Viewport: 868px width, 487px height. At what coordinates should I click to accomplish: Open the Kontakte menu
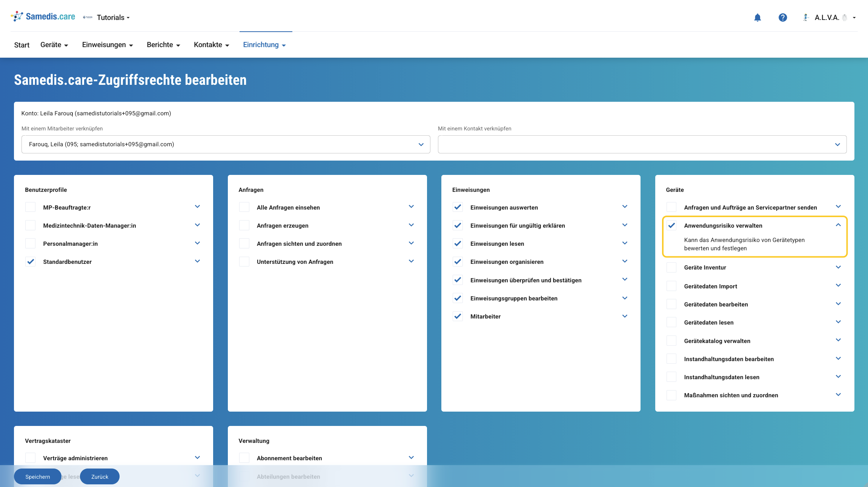pyautogui.click(x=212, y=45)
